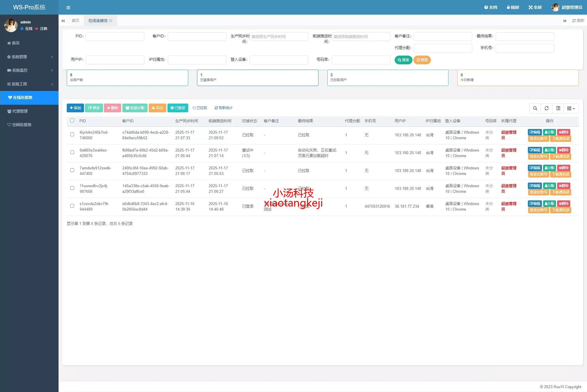
Task: Click the 批量分配 button
Action: coord(135,108)
